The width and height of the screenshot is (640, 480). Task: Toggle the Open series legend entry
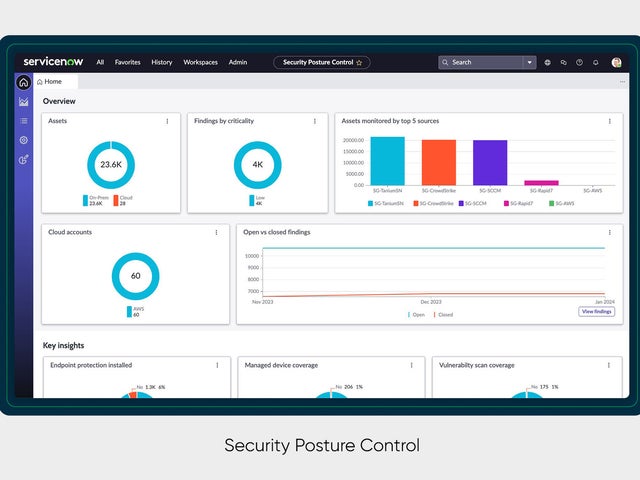pyautogui.click(x=416, y=315)
